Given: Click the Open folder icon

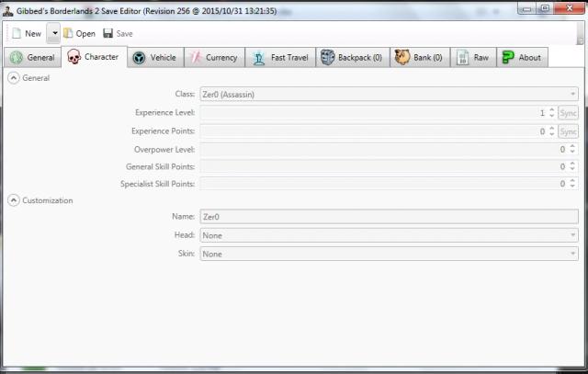Looking at the screenshot, I should (x=68, y=33).
